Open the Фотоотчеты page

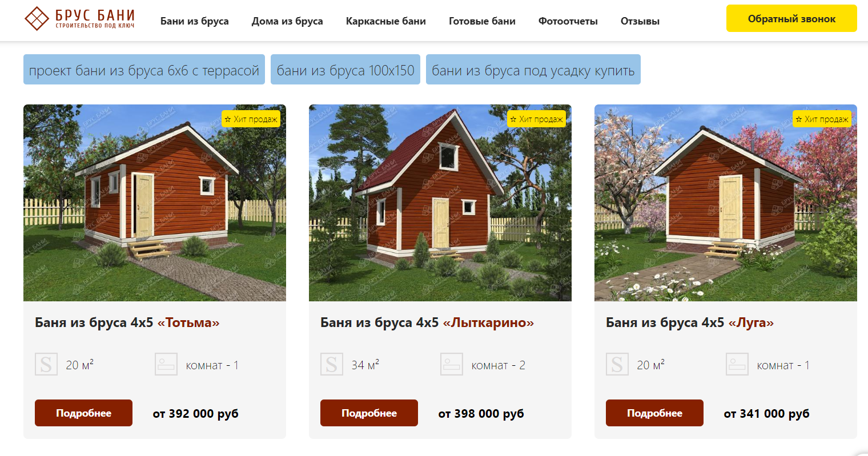(568, 21)
